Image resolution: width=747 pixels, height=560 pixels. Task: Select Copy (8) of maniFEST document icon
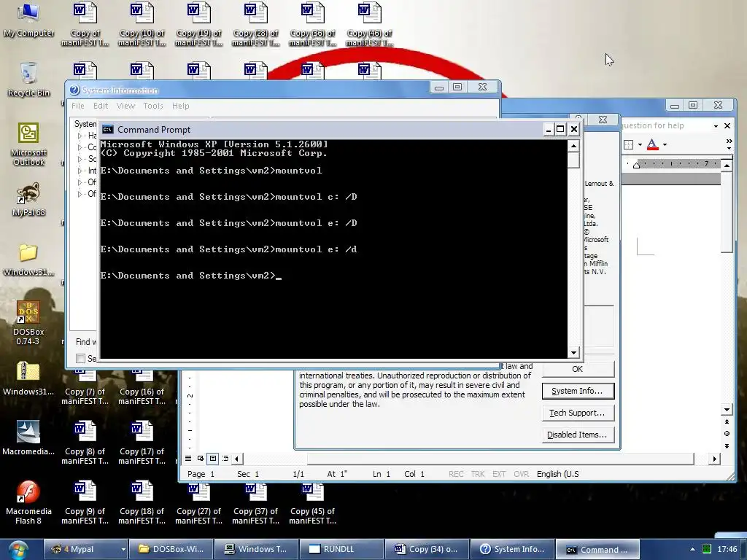[x=85, y=443]
